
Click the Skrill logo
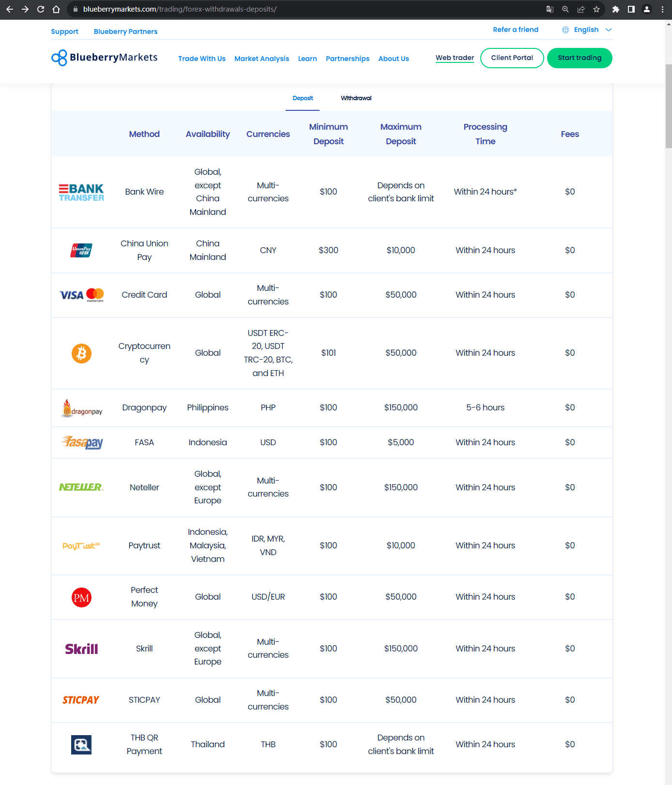(x=81, y=649)
